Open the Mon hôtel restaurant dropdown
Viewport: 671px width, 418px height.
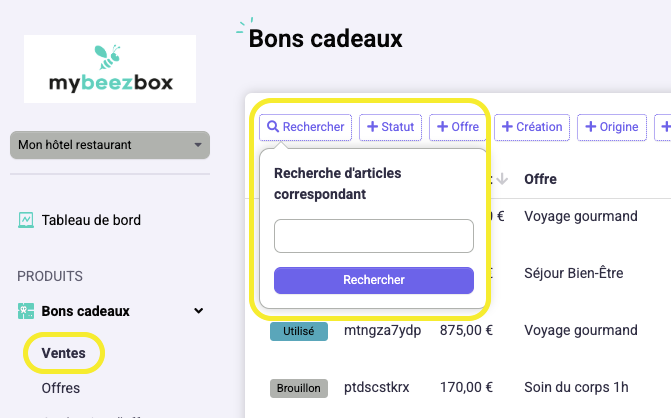coord(110,145)
